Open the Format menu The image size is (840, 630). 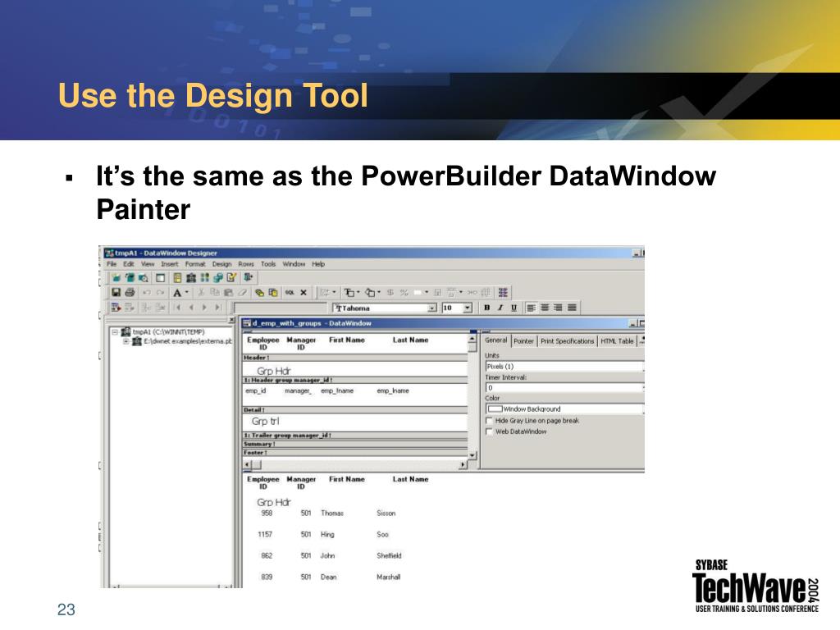pos(195,264)
